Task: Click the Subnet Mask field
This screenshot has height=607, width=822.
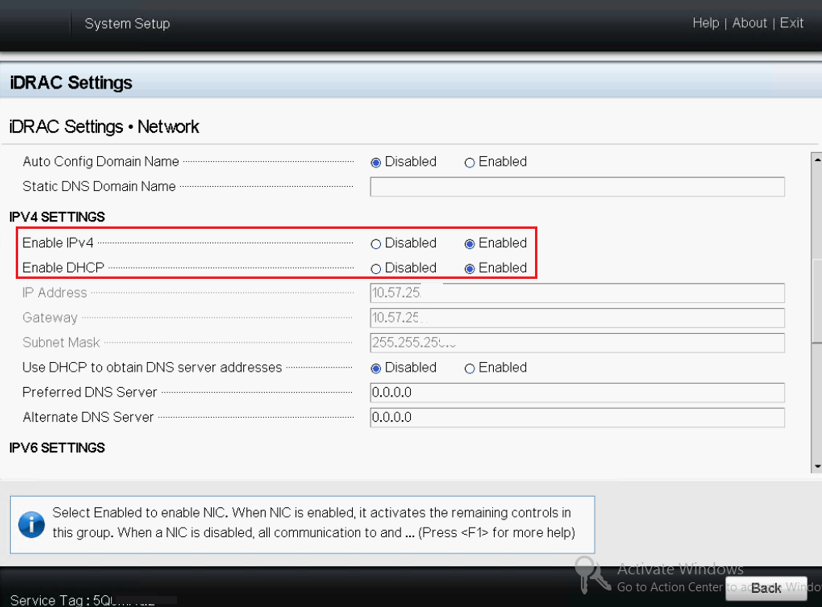Action: pyautogui.click(x=577, y=343)
